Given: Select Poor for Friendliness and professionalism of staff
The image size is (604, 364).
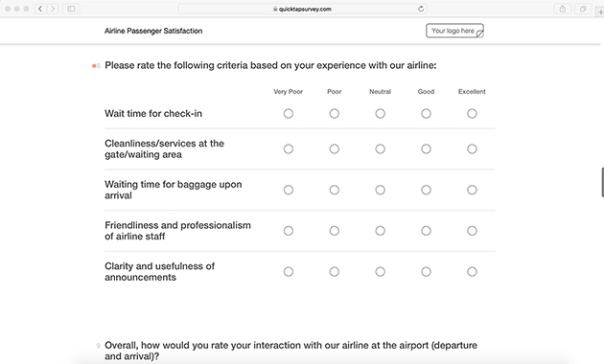Looking at the screenshot, I should point(335,231).
